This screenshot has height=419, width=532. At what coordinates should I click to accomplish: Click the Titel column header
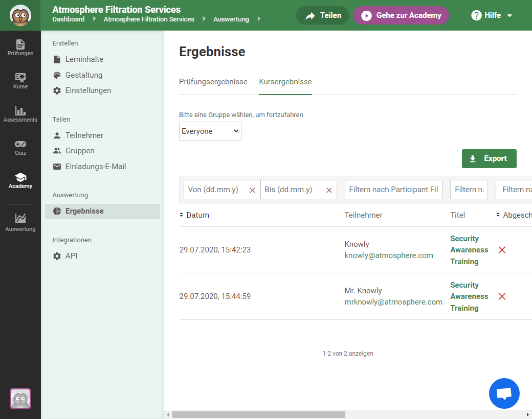pyautogui.click(x=458, y=215)
